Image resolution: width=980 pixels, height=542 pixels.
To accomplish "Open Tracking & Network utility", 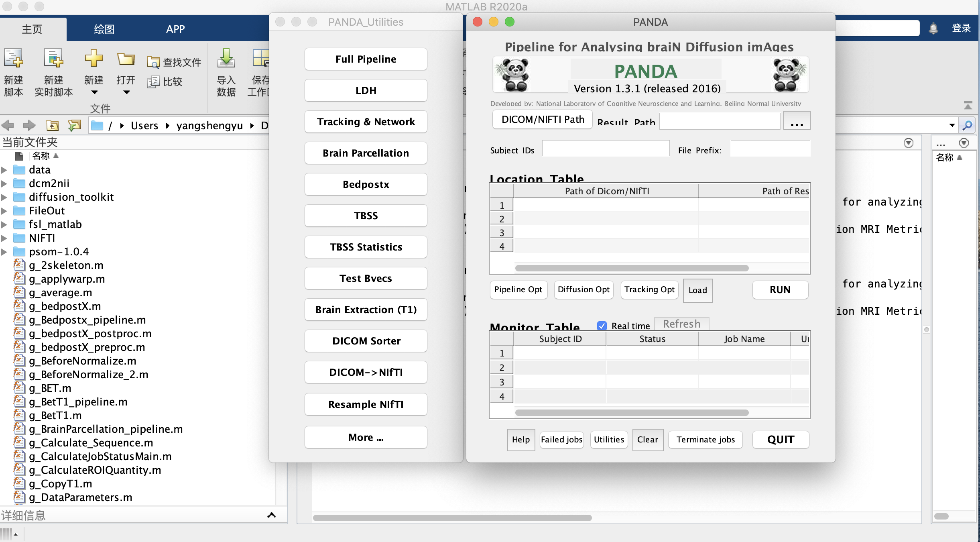I will 366,122.
